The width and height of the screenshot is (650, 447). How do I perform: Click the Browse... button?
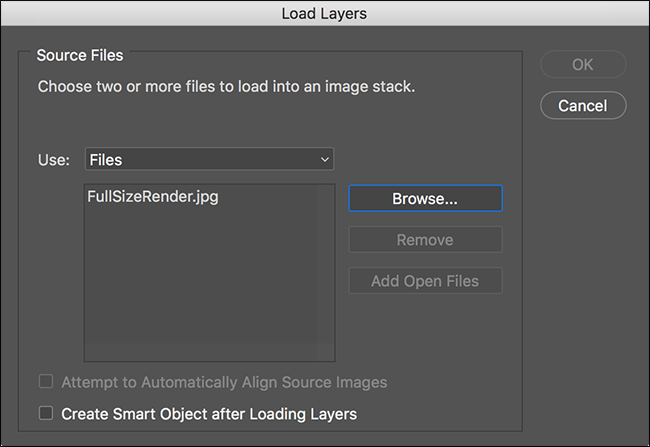tap(425, 198)
